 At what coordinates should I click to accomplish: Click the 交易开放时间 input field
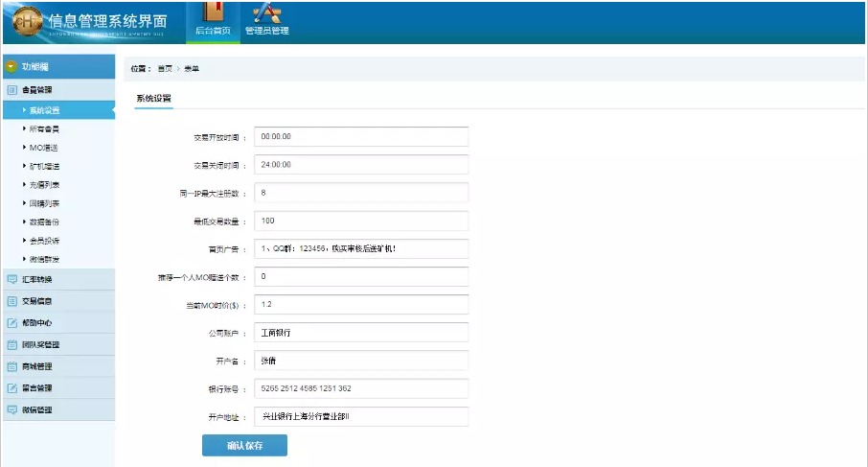(x=361, y=137)
